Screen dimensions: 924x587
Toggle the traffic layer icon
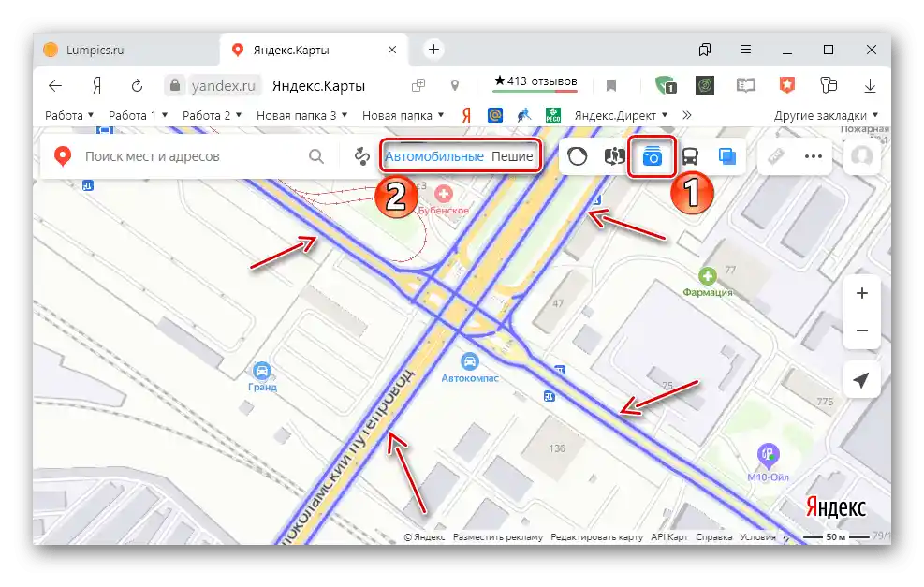click(x=577, y=156)
